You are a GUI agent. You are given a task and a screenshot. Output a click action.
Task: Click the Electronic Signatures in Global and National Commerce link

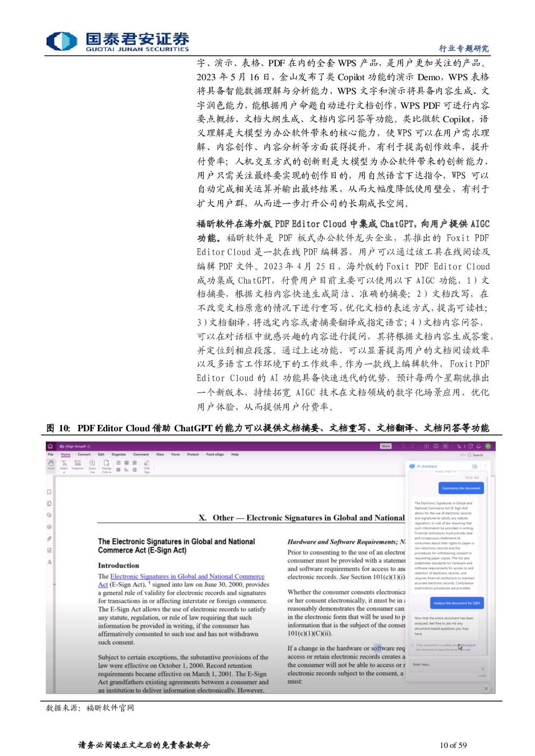tap(187, 576)
